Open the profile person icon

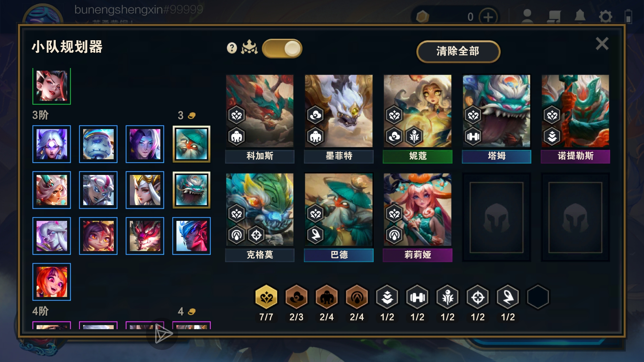pos(527,16)
